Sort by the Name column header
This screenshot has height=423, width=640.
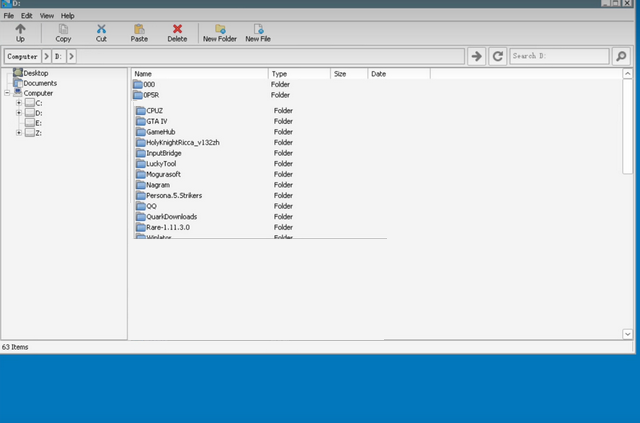(200, 74)
